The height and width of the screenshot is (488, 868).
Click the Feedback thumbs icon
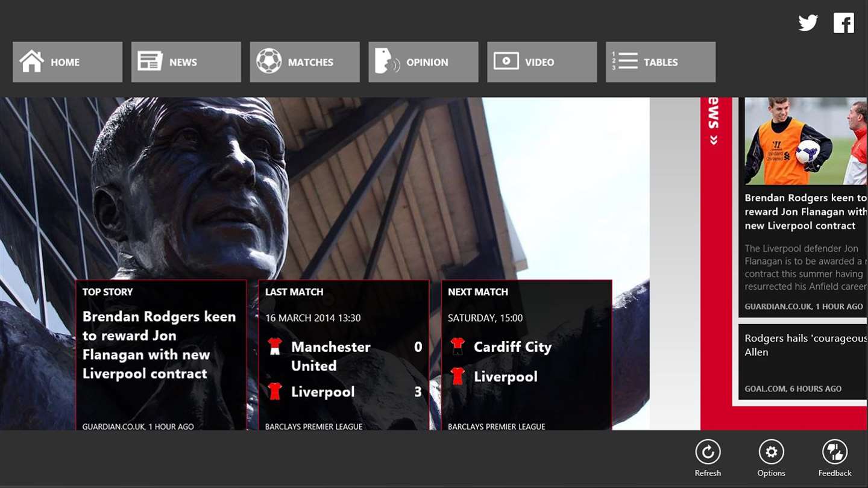[x=835, y=452]
